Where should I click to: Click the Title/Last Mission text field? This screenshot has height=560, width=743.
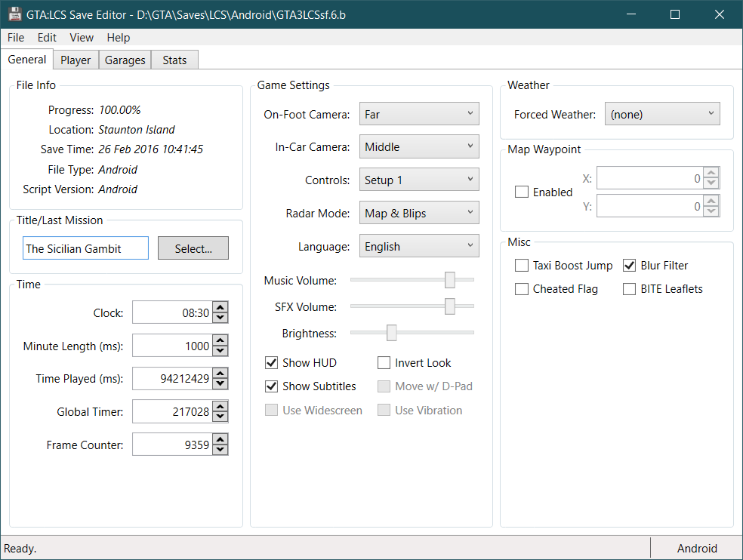(86, 248)
